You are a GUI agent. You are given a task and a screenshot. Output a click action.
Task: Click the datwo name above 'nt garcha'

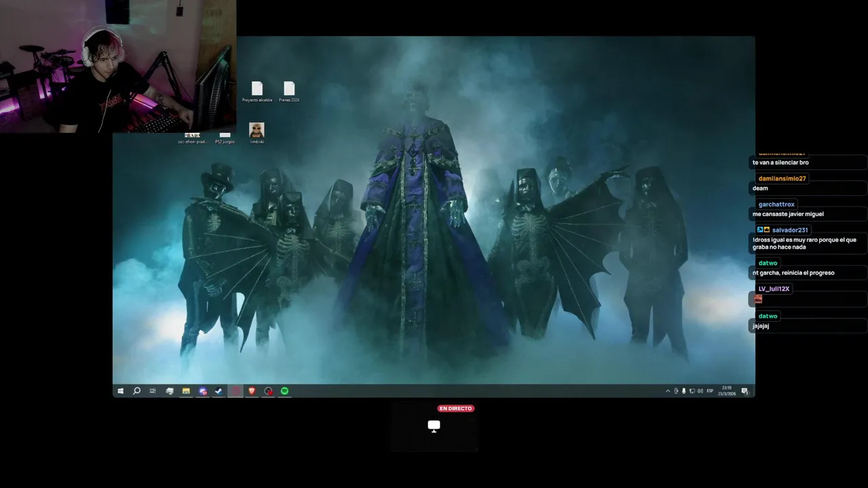pos(768,263)
